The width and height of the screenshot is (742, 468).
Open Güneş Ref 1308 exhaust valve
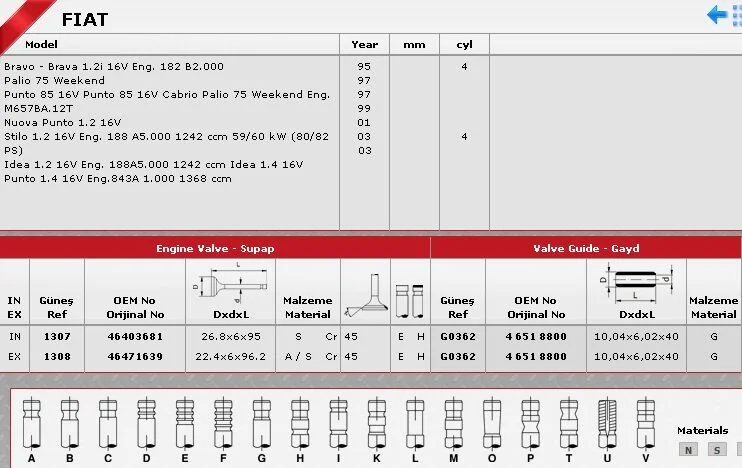tap(57, 356)
